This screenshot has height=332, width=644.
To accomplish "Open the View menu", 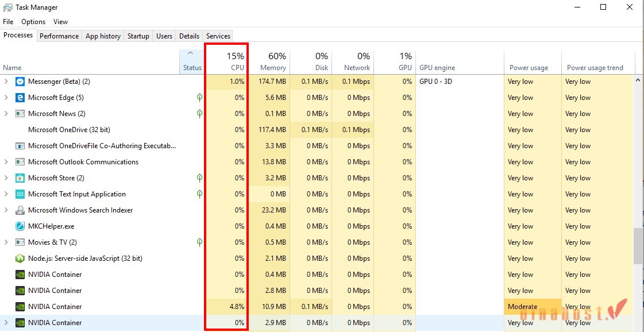I will click(x=60, y=21).
